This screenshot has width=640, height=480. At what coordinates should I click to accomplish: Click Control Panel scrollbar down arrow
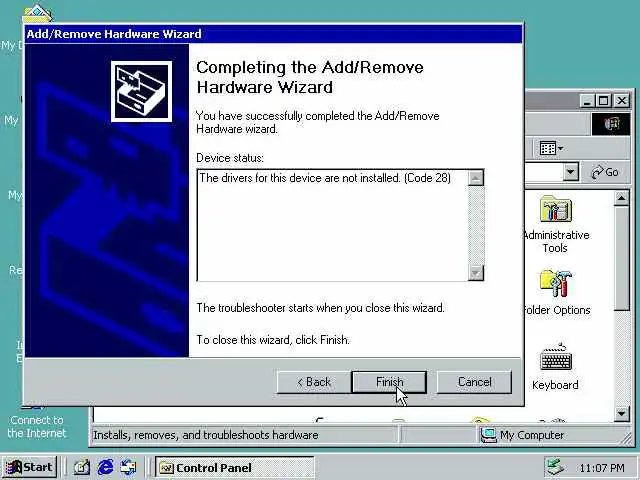621,413
